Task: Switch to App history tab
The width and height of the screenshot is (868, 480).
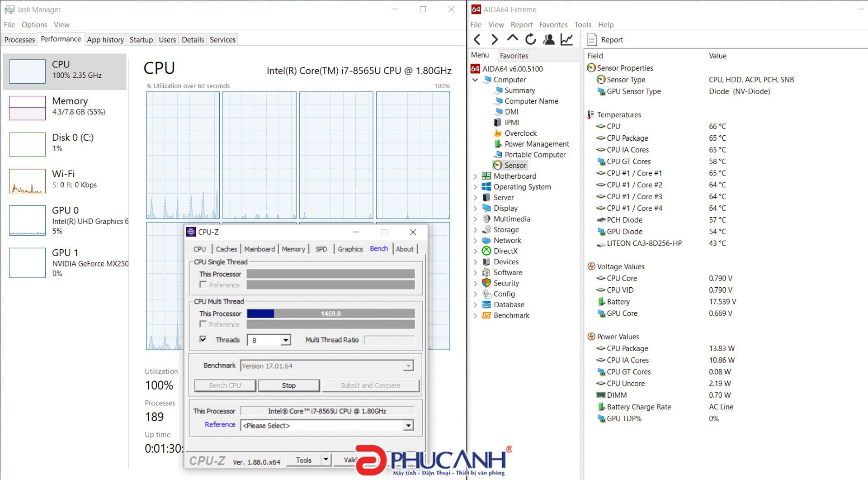Action: point(105,40)
